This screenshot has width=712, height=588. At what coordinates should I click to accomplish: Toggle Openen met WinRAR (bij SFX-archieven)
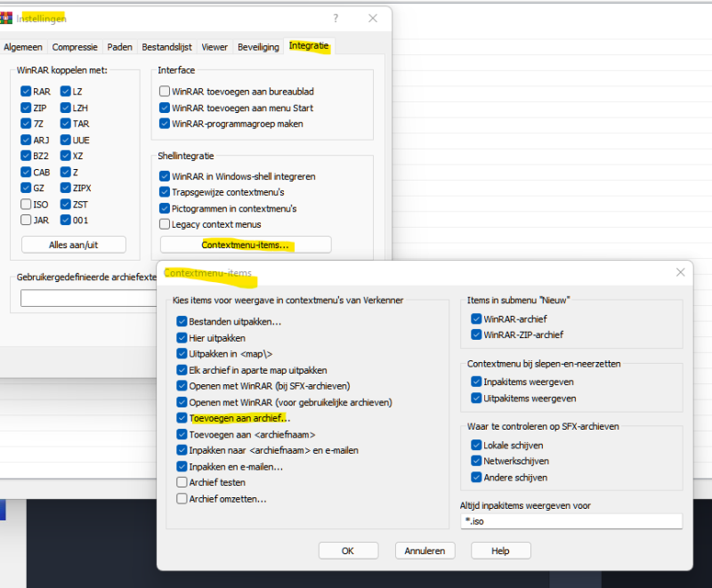[182, 386]
